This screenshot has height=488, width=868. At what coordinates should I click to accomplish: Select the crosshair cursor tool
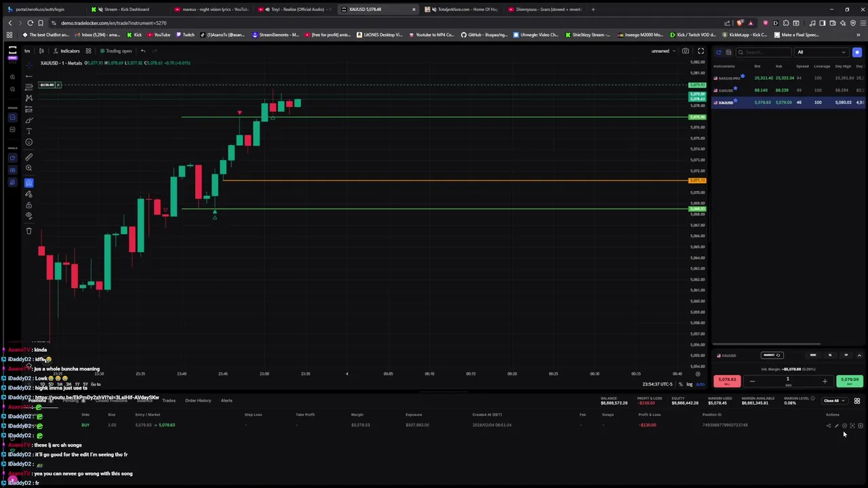click(28, 64)
